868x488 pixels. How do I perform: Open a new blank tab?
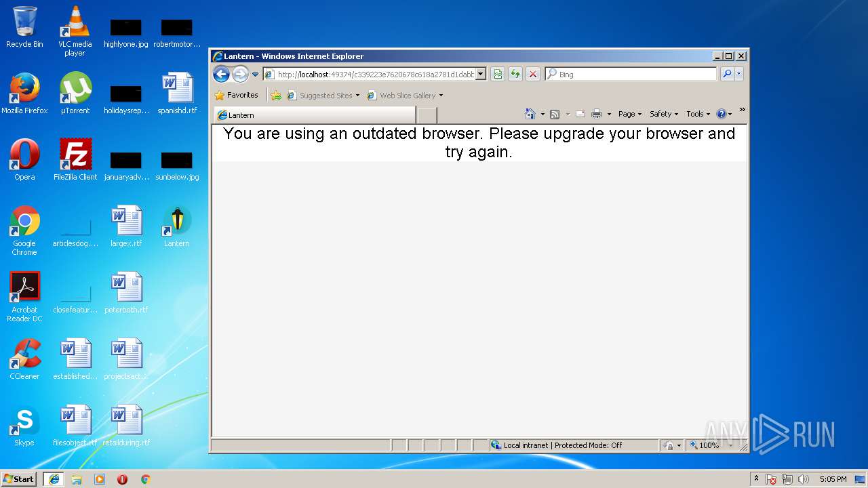(x=427, y=115)
